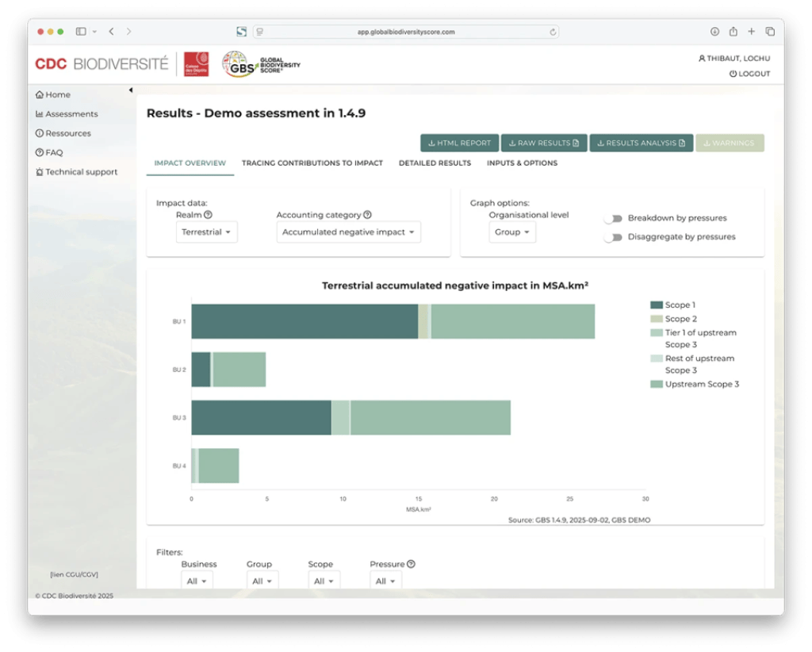This screenshot has height=652, width=812.
Task: Click the Results Analysis button
Action: [x=641, y=144]
